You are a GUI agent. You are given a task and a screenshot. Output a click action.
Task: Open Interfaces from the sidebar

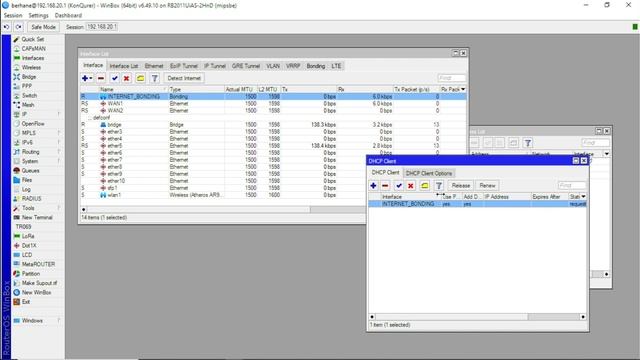click(33, 58)
